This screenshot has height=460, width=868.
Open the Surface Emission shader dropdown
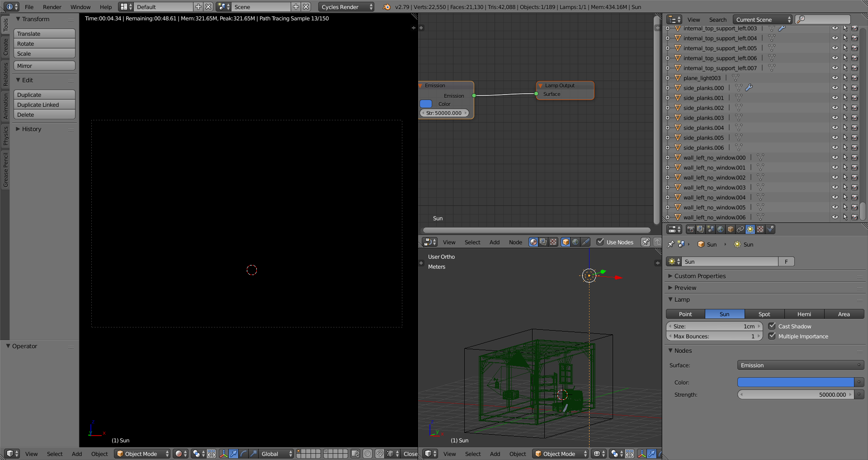[x=801, y=365]
